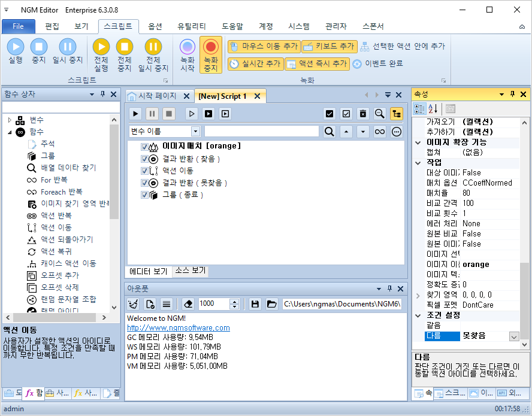Click the infinity loop icon in search bar
The image size is (532, 416).
tap(380, 131)
